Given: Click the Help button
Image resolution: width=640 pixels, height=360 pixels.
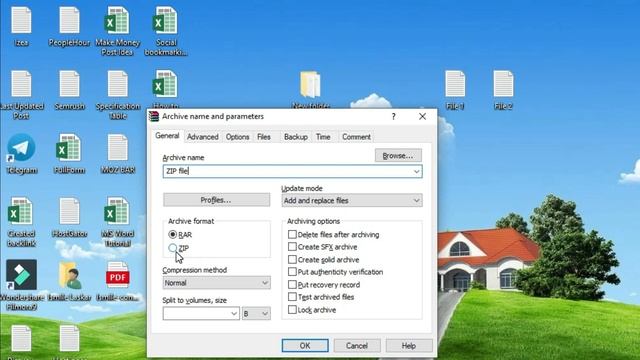Looking at the screenshot, I should point(409,346).
